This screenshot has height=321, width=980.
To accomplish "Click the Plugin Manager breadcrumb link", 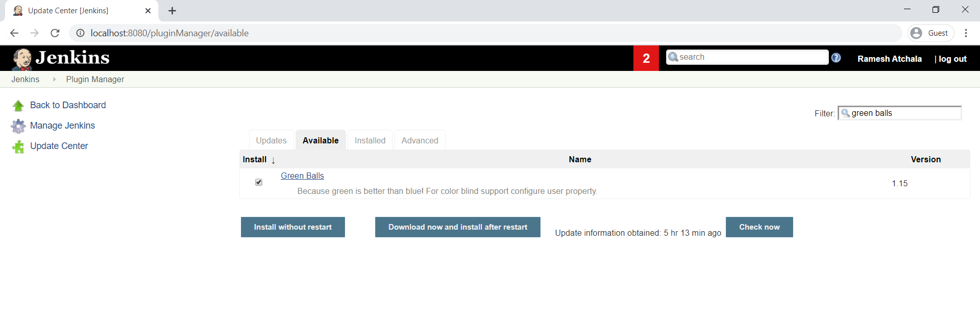I will point(95,79).
